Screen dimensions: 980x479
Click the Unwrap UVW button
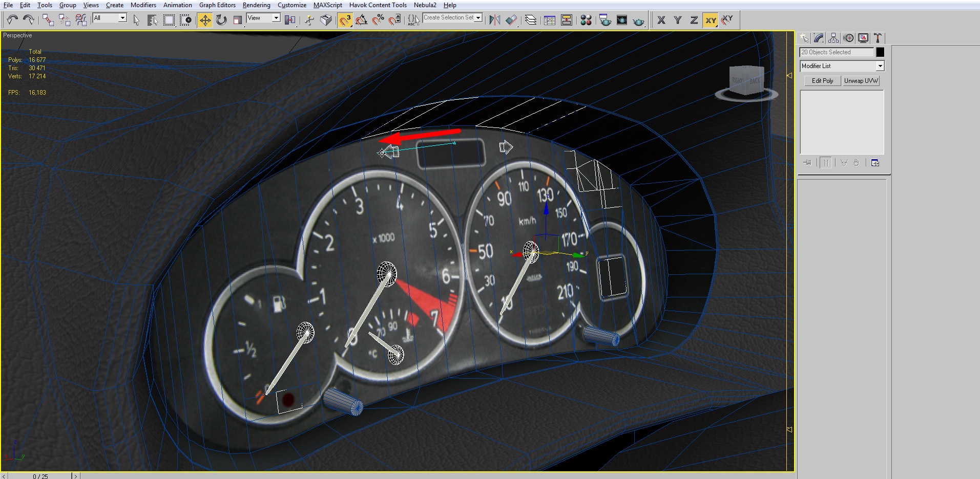coord(861,81)
